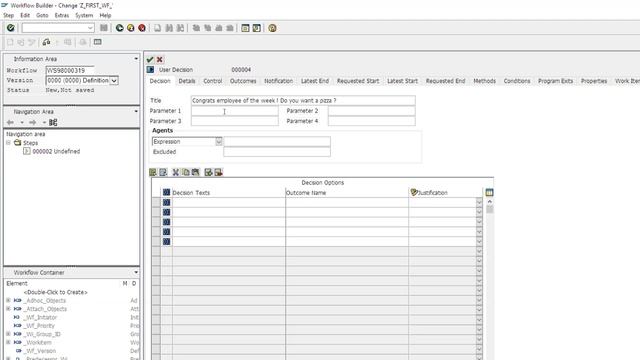Click the forward arrow in Navigation Area
Screen dimensions: 640x360
33,122
